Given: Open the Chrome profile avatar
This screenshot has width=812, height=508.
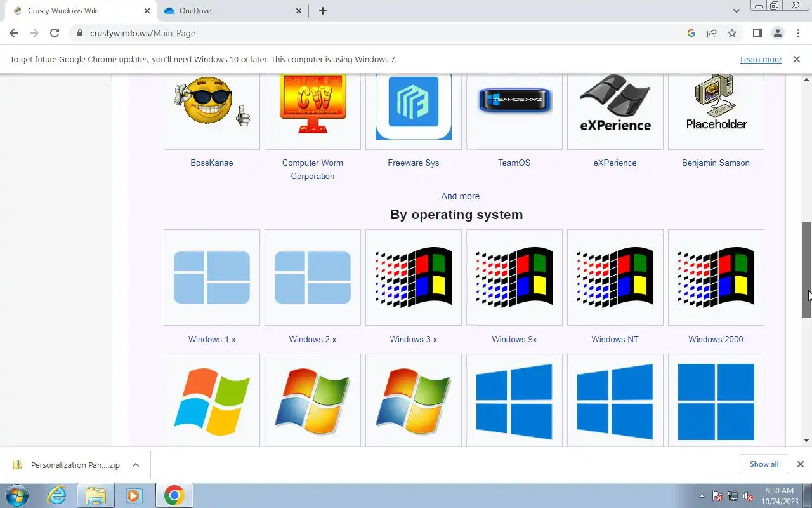Looking at the screenshot, I should click(777, 33).
